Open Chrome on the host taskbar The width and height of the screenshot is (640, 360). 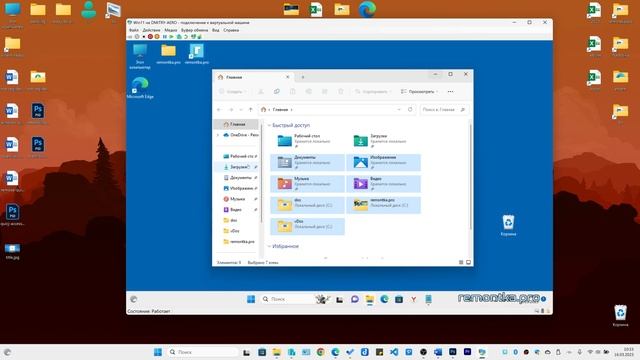tap(320, 352)
